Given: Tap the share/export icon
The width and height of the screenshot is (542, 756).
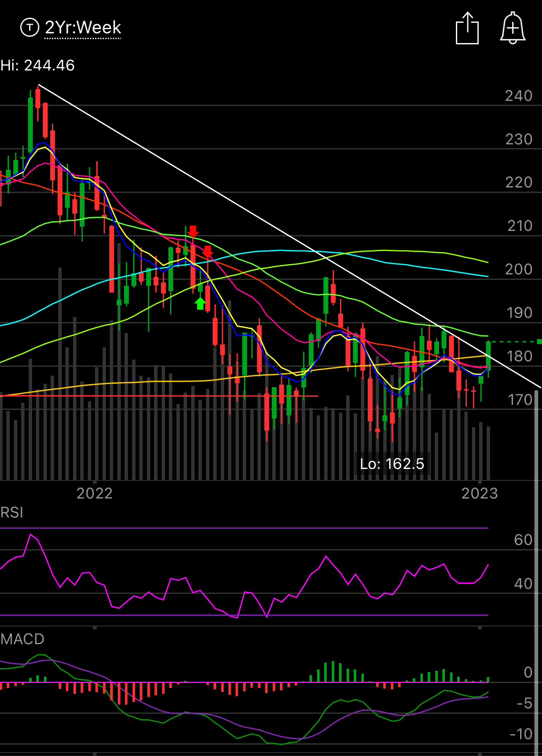Looking at the screenshot, I should pyautogui.click(x=467, y=28).
